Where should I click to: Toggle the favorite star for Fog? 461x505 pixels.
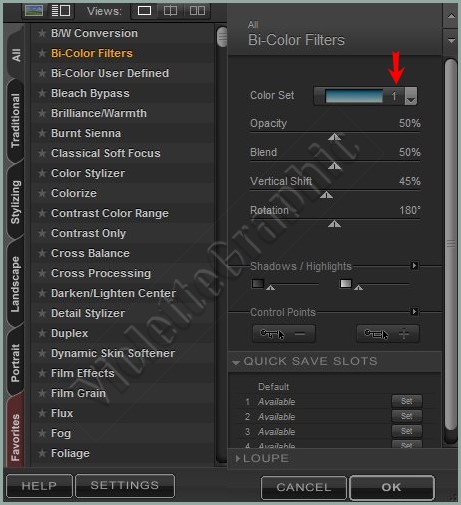click(42, 433)
